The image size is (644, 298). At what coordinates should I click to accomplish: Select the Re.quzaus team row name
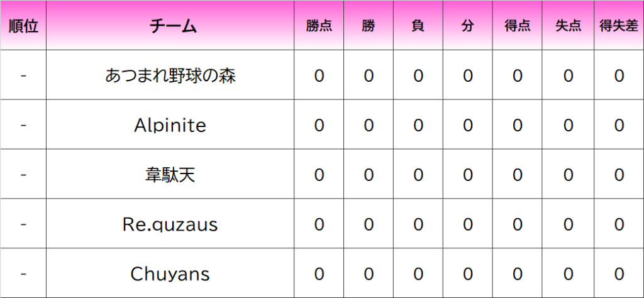[x=170, y=224]
